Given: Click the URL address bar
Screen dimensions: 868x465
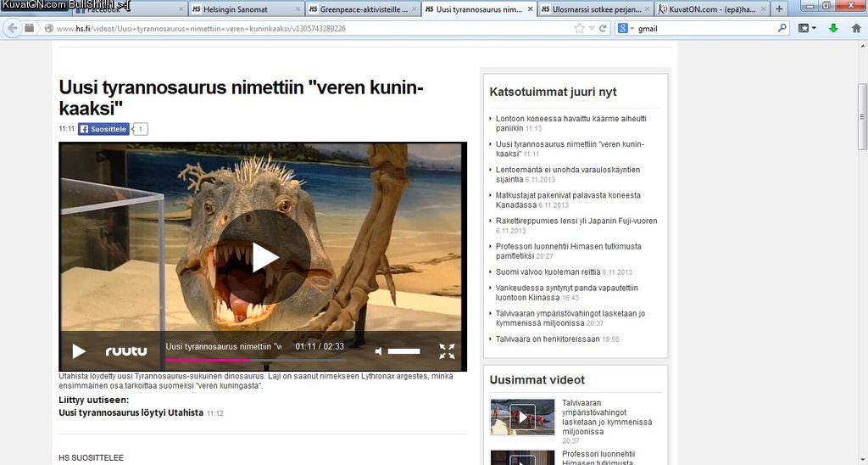Looking at the screenshot, I should (305, 28).
